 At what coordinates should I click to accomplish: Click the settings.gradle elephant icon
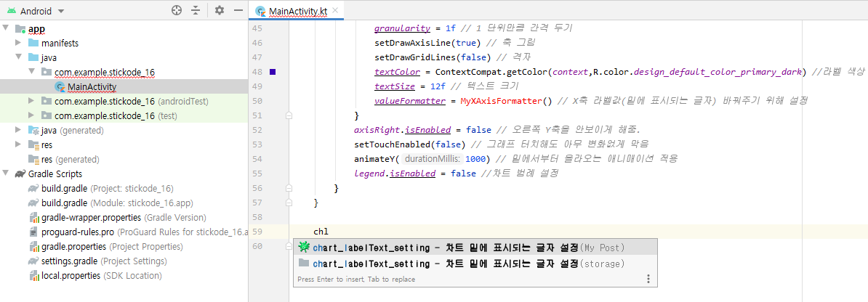tap(33, 261)
